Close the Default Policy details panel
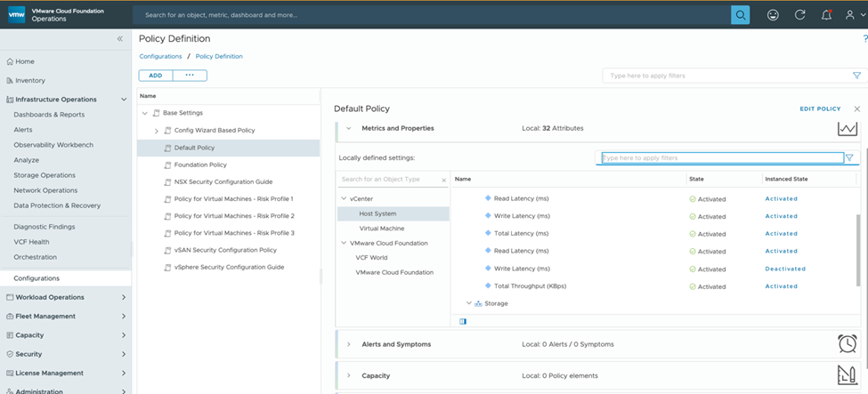868x394 pixels. (856, 109)
